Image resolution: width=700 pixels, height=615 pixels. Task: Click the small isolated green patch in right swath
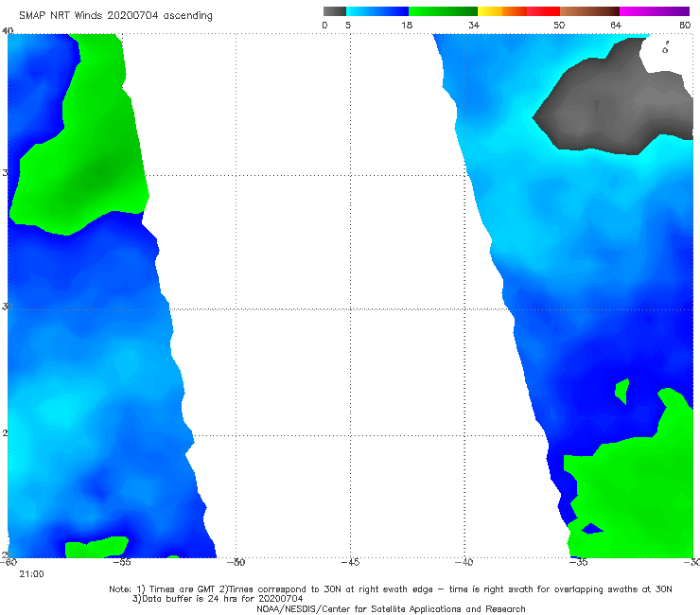[622, 391]
